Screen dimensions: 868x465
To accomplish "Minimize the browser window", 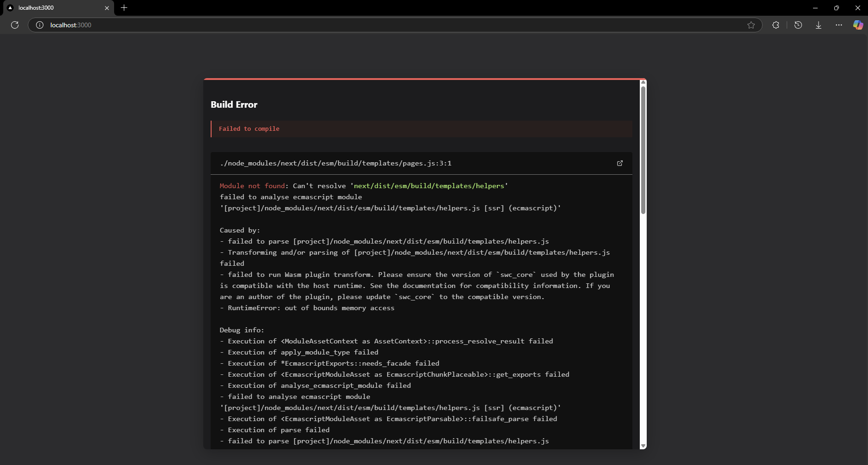I will (x=815, y=8).
